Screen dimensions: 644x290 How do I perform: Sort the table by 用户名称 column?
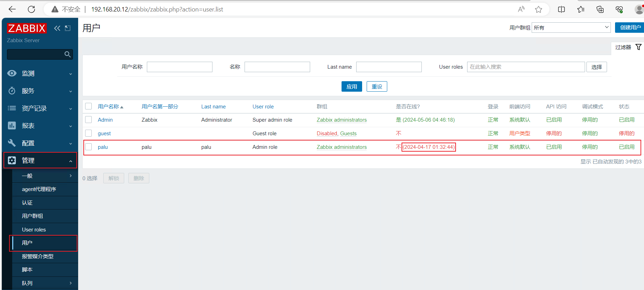(111, 106)
